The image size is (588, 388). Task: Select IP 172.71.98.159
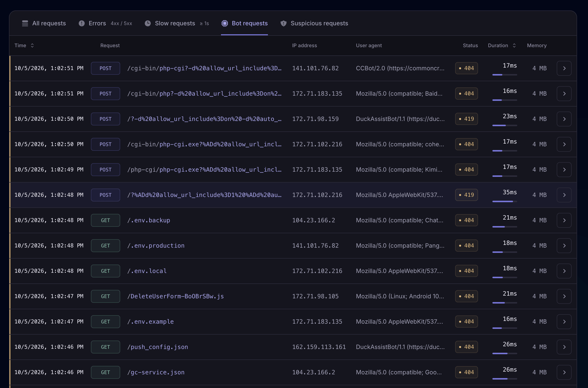[x=315, y=119]
